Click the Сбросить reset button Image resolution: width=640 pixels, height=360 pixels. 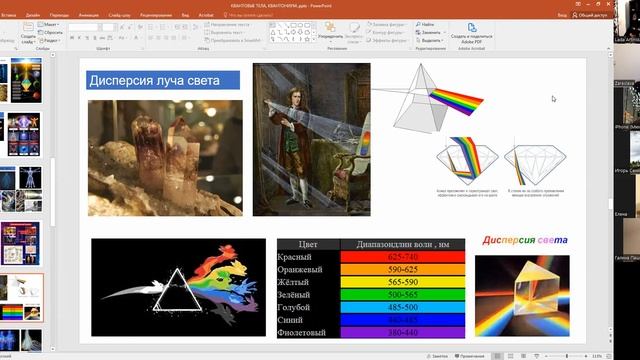pos(50,32)
